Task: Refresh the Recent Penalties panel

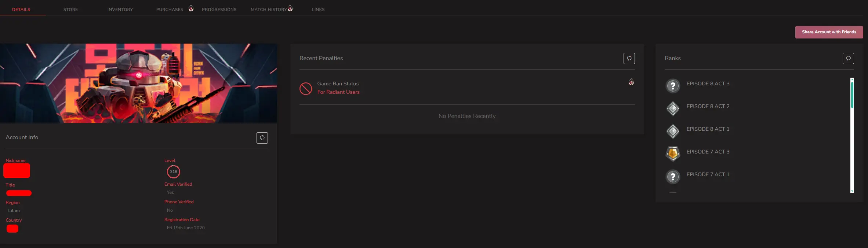Action: coord(629,58)
